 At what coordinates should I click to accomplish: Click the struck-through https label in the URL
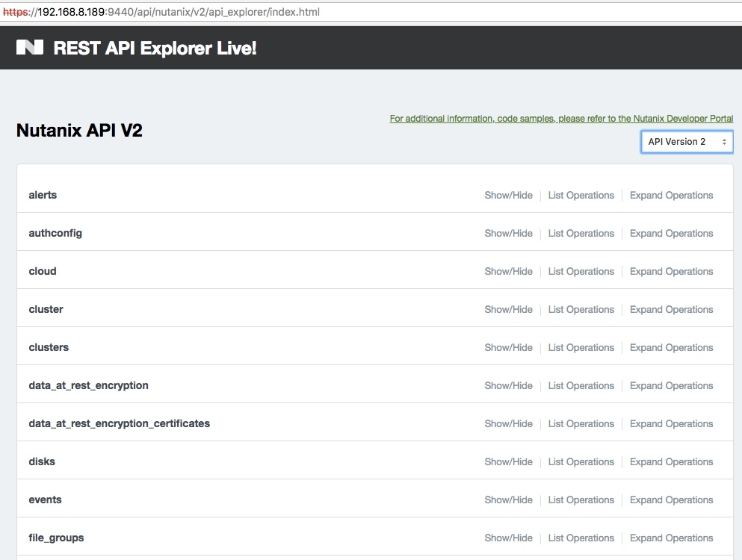(16, 12)
